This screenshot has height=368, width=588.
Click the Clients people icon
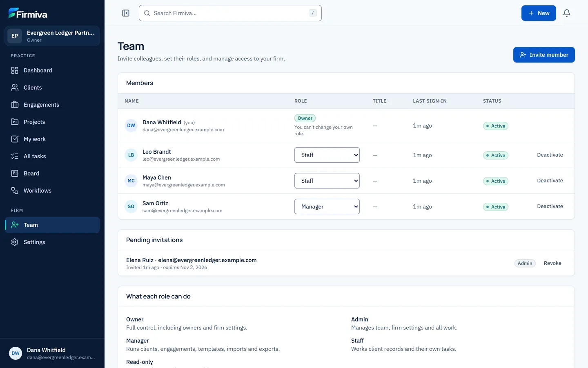(15, 88)
